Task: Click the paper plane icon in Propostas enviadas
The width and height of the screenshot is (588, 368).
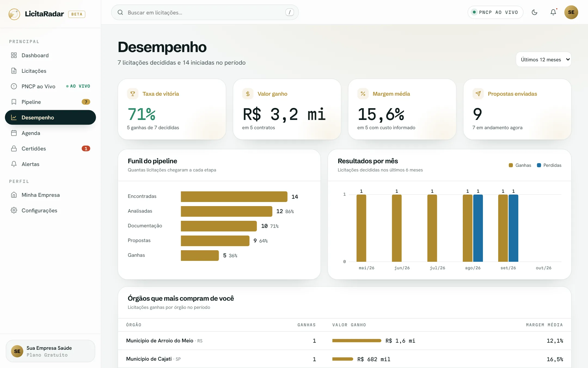Action: coord(478,94)
